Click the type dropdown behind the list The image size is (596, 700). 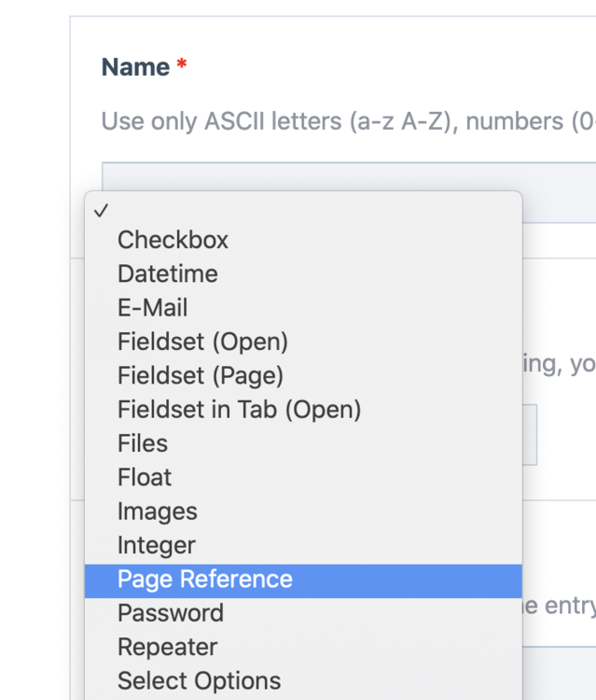[x=530, y=434]
